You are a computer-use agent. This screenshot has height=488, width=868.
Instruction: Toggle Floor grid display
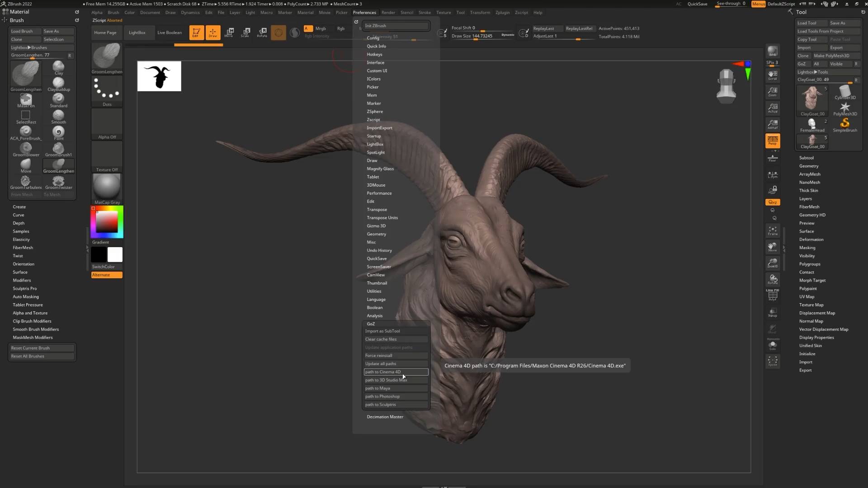click(x=772, y=158)
